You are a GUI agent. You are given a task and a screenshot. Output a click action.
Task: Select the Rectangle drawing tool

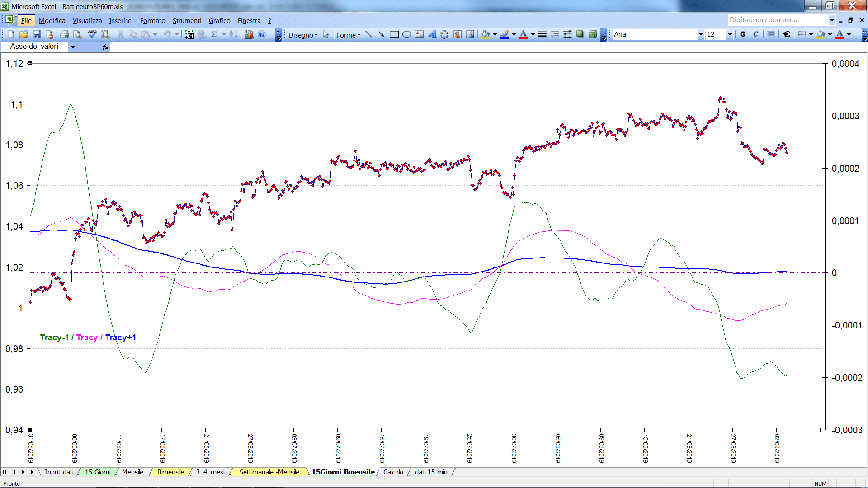tap(394, 34)
